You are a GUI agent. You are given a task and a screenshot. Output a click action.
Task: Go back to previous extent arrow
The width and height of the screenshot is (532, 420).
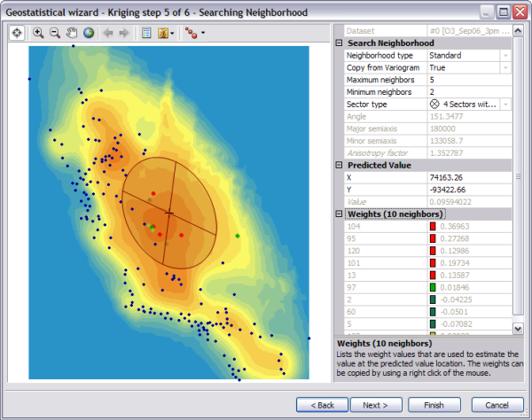pos(108,33)
